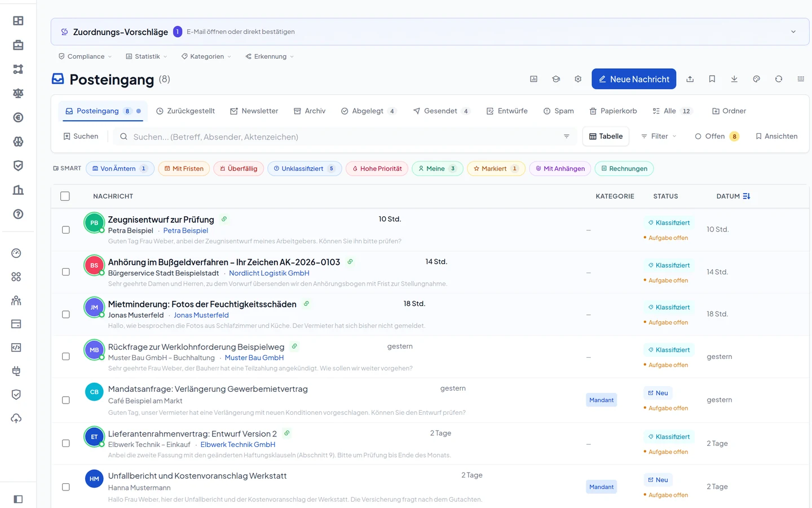Viewport: 812px width, 508px height.
Task: Open the bar chart statistics icon by Neue Nachricht
Action: (533, 79)
